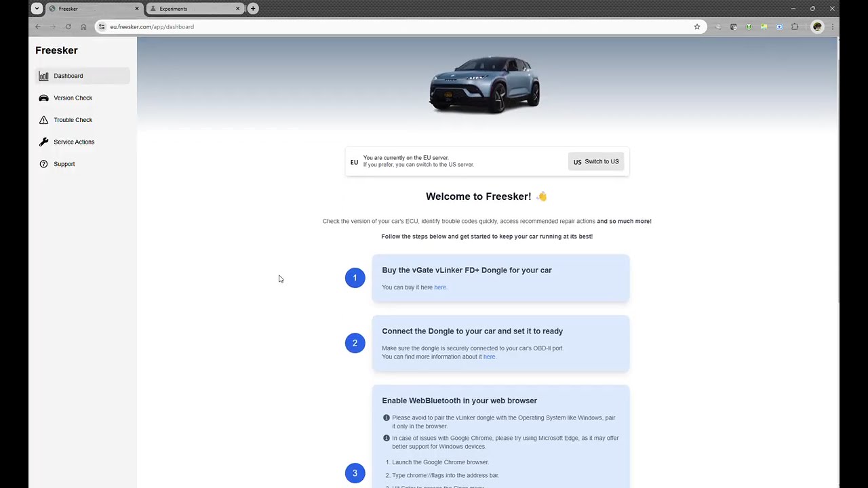This screenshot has height=488, width=868.
Task: Click the blue screen recorder extension icon
Action: (779, 26)
